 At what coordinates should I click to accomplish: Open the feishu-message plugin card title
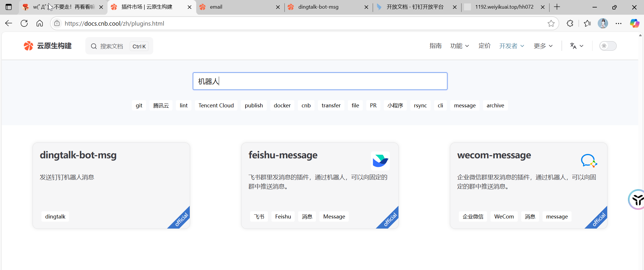tap(283, 155)
